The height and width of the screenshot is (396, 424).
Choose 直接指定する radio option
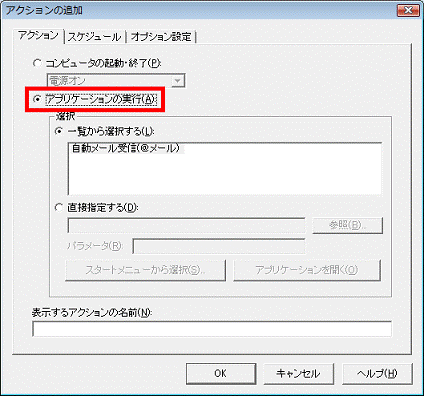(x=59, y=208)
